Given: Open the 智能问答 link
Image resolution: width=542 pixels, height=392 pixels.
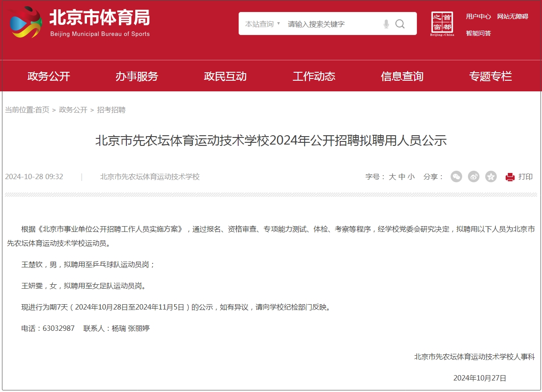Looking at the screenshot, I should 478,33.
